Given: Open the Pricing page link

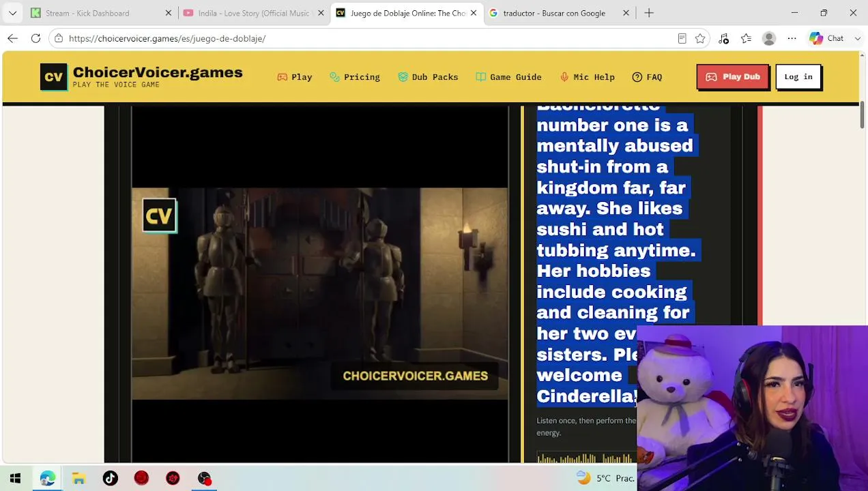Looking at the screenshot, I should pyautogui.click(x=355, y=77).
